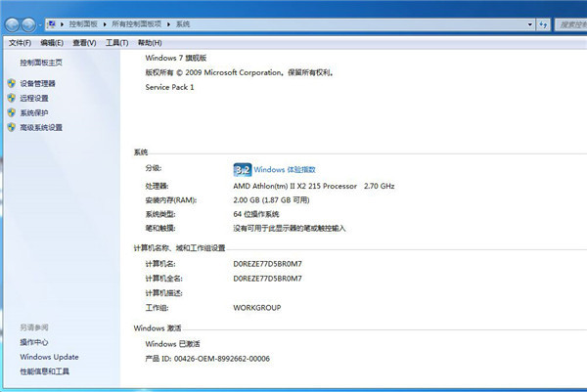Click 产品 ID 00426-OEM-8992662-00006 text

[x=207, y=359]
